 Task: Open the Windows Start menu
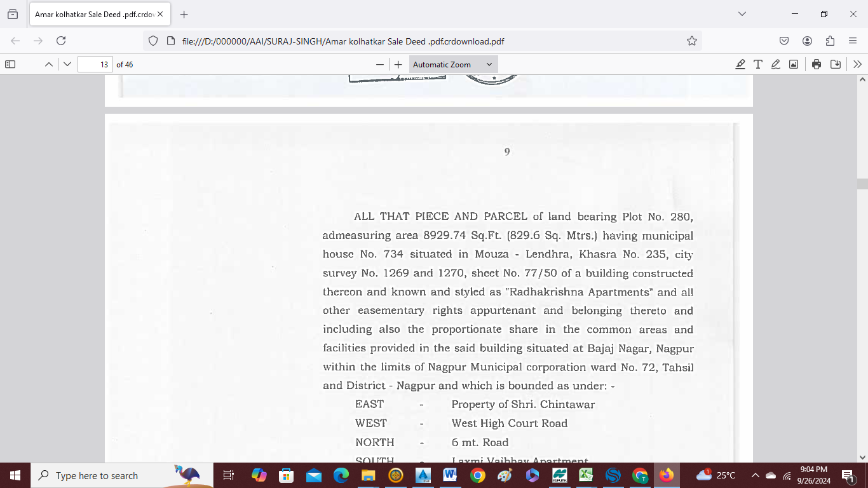[15, 475]
